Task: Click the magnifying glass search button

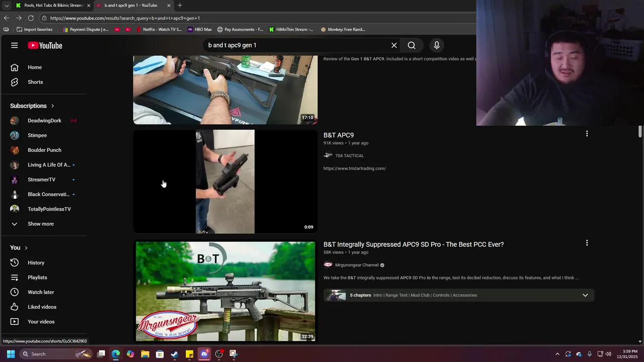Action: [412, 45]
